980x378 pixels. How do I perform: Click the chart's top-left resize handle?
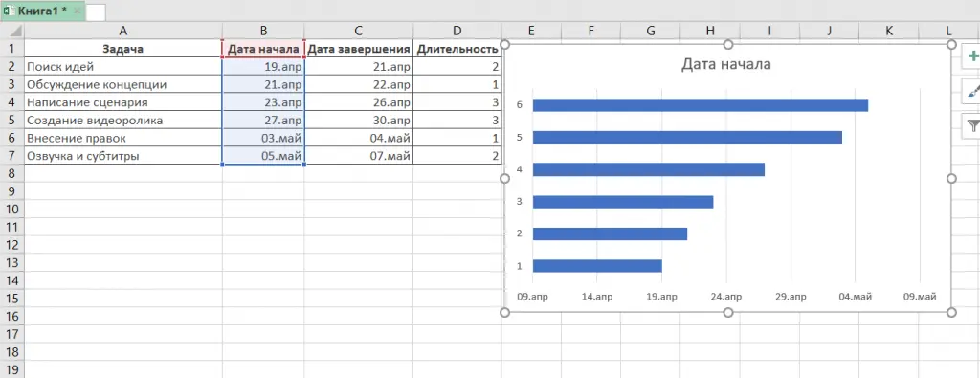coord(505,44)
